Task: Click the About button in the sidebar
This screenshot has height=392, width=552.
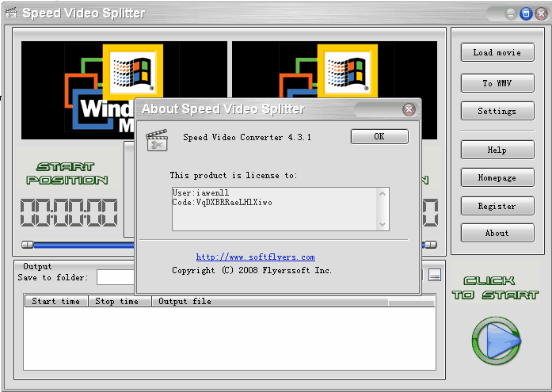Action: (497, 233)
